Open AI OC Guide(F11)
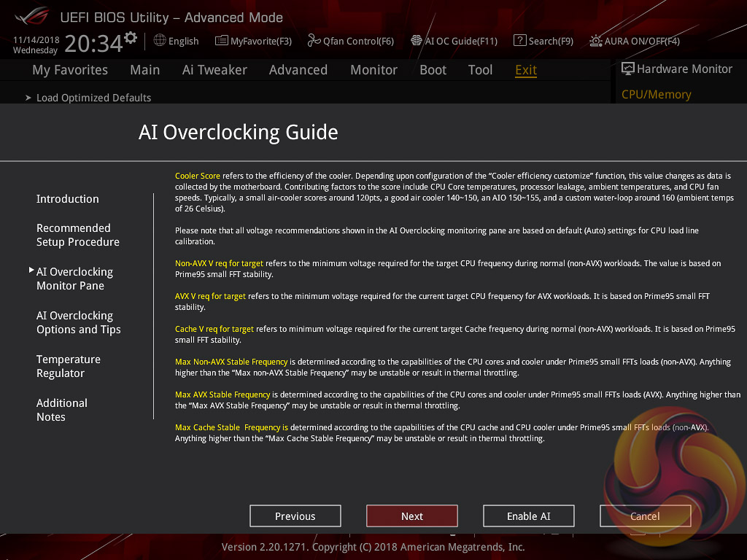Screen dimensions: 747x560 click(461, 42)
